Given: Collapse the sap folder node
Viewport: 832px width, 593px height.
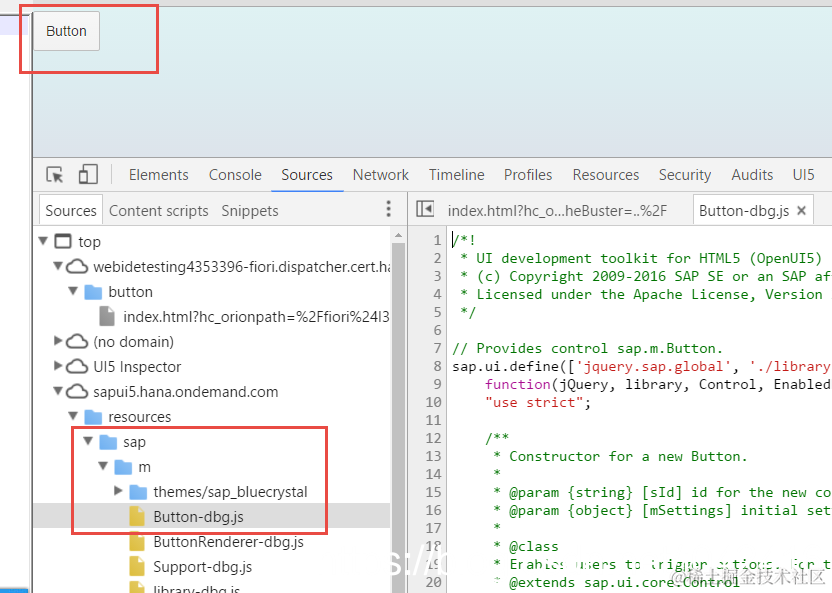Looking at the screenshot, I should click(x=88, y=441).
